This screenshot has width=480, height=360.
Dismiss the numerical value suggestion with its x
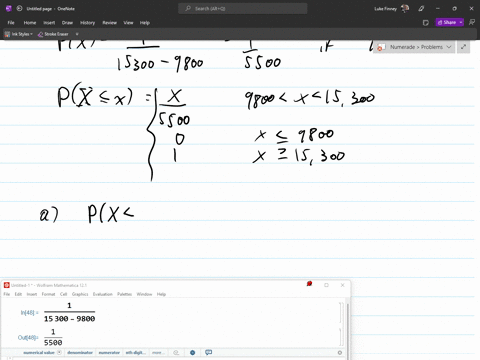[x=59, y=352]
